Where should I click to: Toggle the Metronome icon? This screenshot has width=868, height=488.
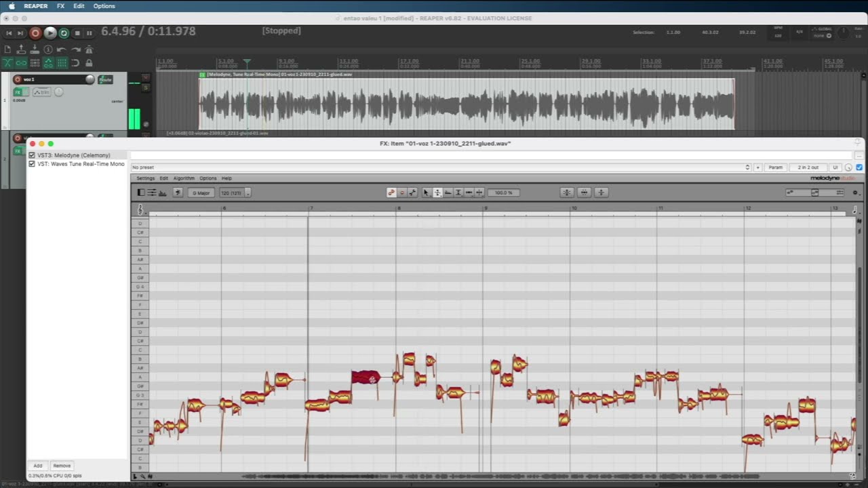coord(89,49)
